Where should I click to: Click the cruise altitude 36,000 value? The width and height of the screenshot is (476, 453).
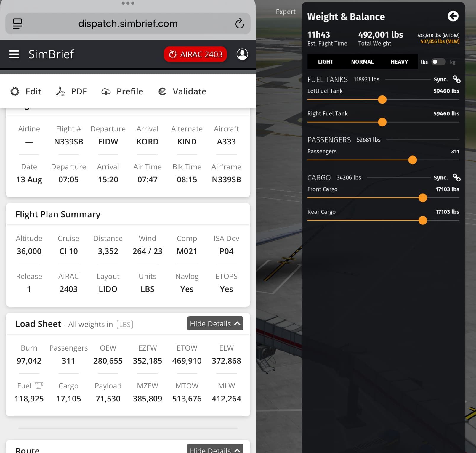[x=29, y=251]
